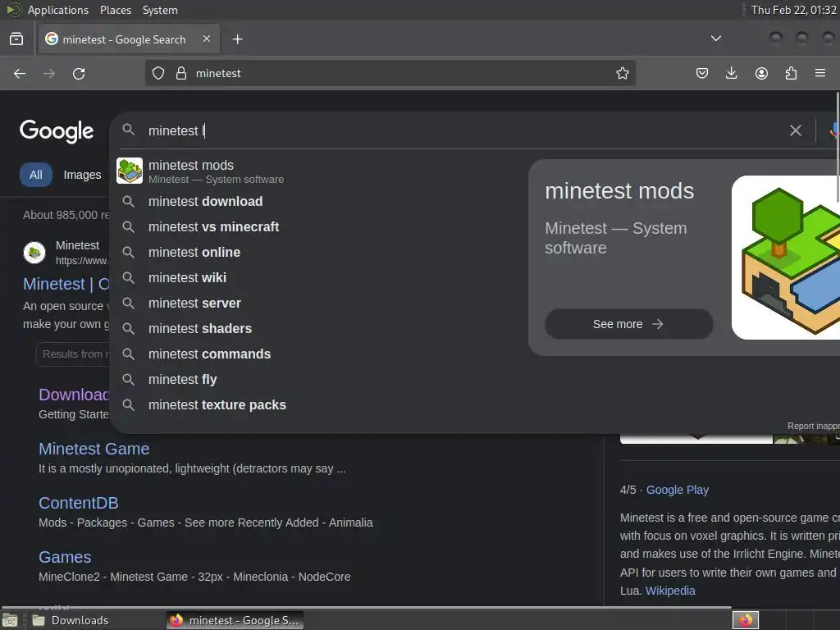Open the tracking protection shield icon
This screenshot has height=630, width=840.
click(158, 73)
